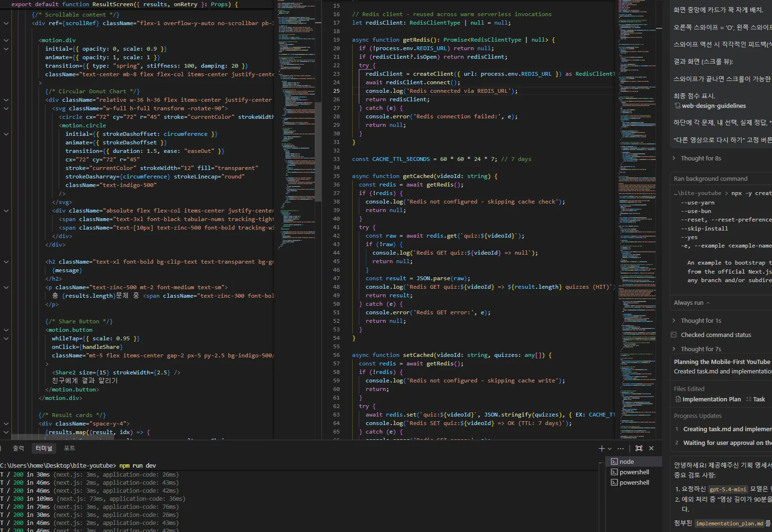Screen dimensions: 772x532
Task: Switch to the 포트 panel tab
Action: (70, 448)
